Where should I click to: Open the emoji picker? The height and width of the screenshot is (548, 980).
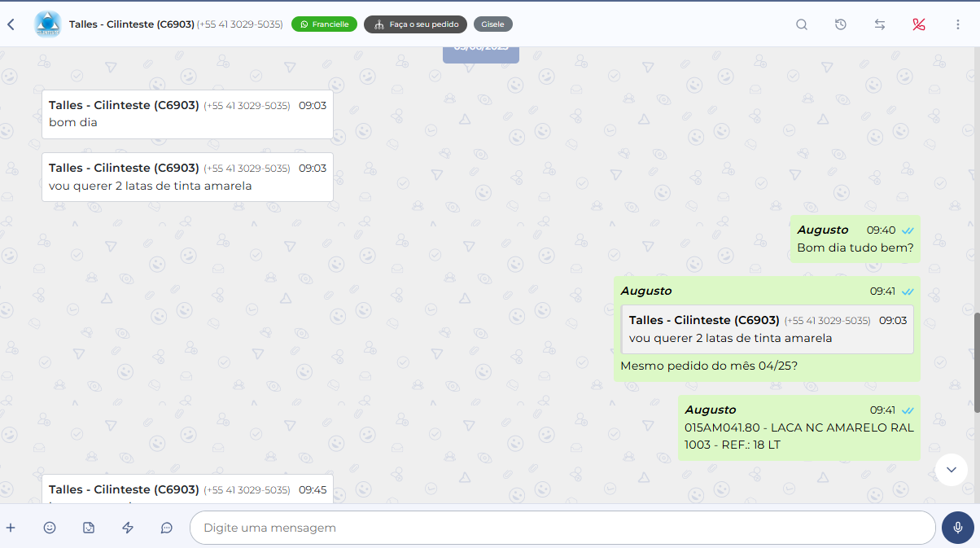(50, 528)
